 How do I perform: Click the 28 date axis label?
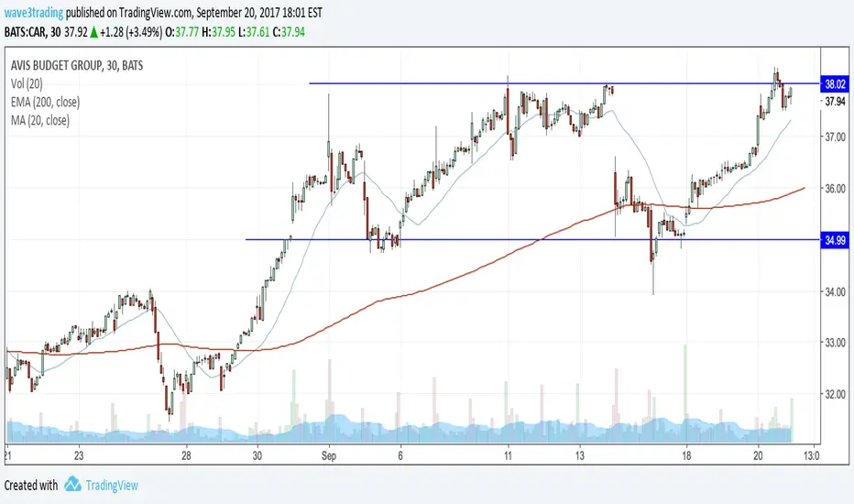(186, 455)
